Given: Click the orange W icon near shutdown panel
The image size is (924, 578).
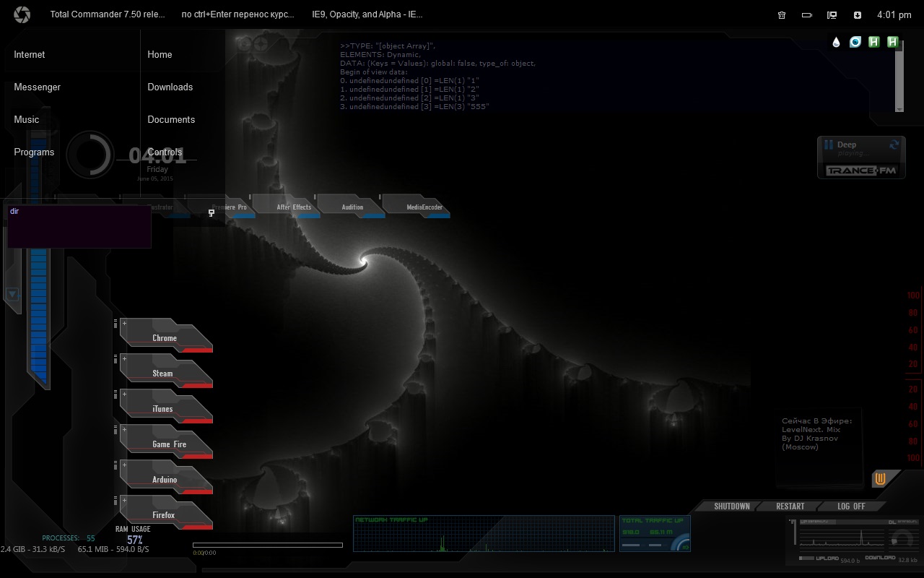Looking at the screenshot, I should click(x=880, y=478).
